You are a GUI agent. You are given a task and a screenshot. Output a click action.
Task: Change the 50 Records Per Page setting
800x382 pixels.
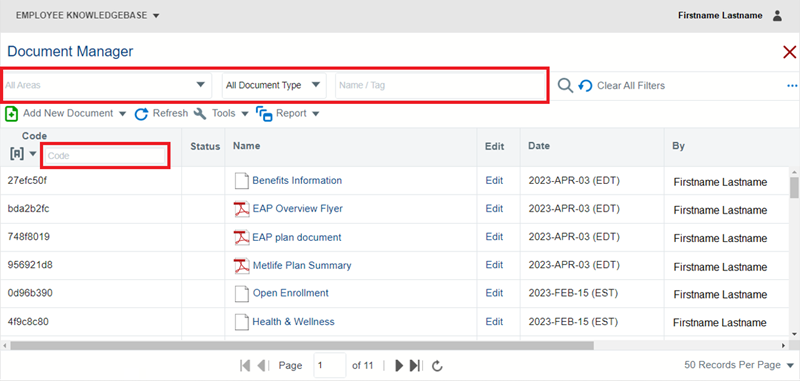(739, 365)
